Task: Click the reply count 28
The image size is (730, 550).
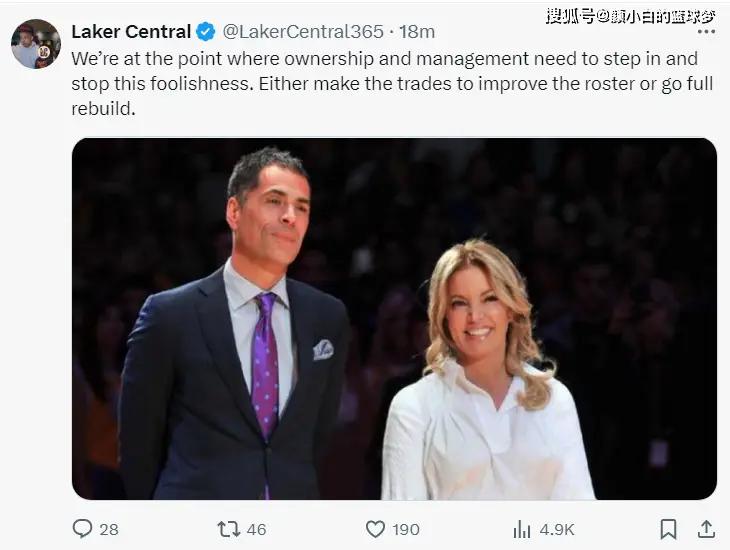Action: (108, 529)
